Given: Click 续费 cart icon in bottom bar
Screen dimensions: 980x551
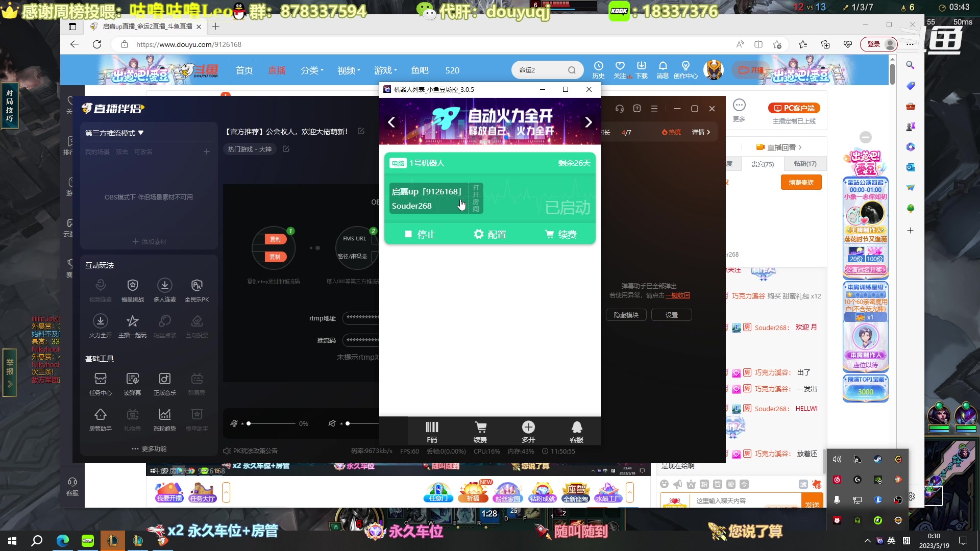Looking at the screenshot, I should pos(480,432).
